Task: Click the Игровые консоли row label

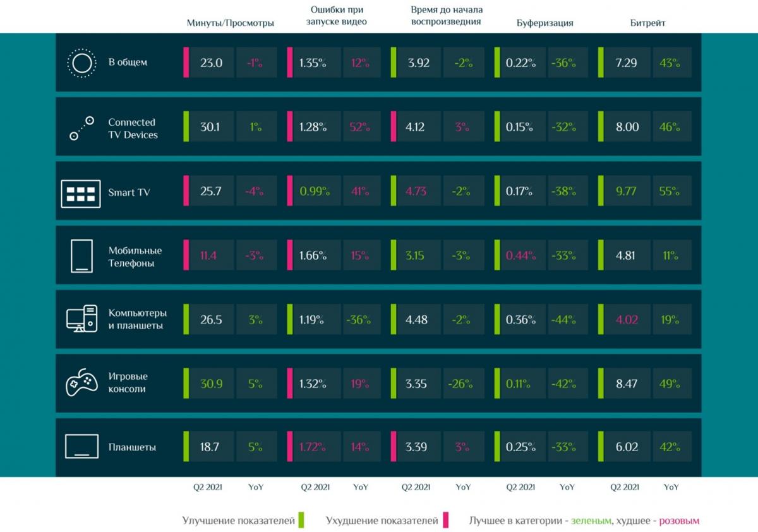Action: 128,383
